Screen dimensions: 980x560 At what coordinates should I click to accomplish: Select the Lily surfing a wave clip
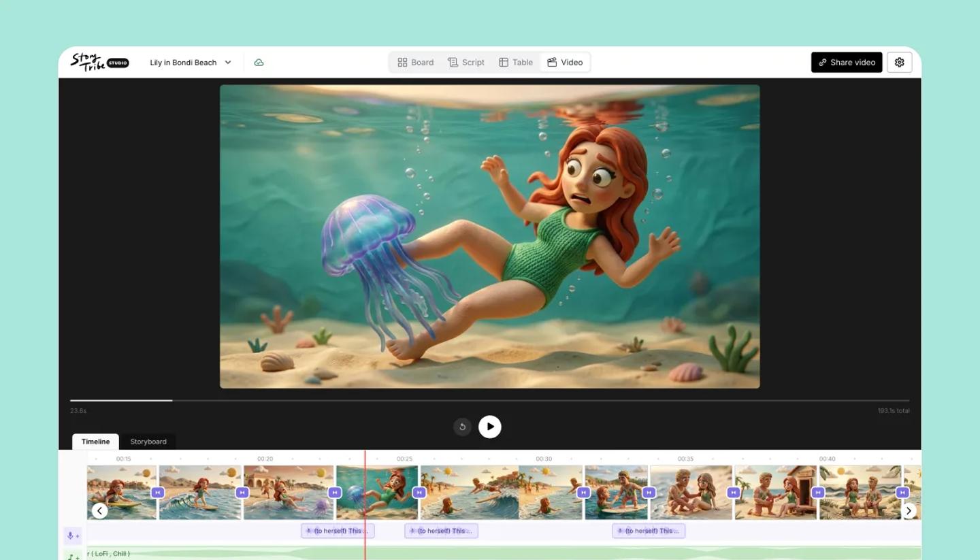click(x=200, y=492)
